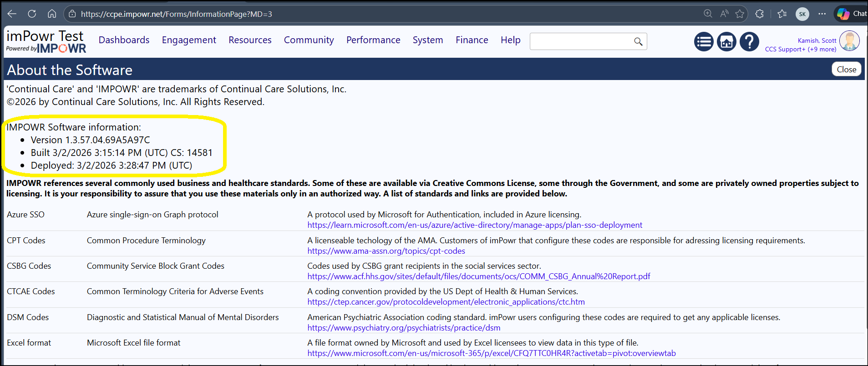868x366 pixels.
Task: Add this page to favorites with the star
Action: coord(740,14)
